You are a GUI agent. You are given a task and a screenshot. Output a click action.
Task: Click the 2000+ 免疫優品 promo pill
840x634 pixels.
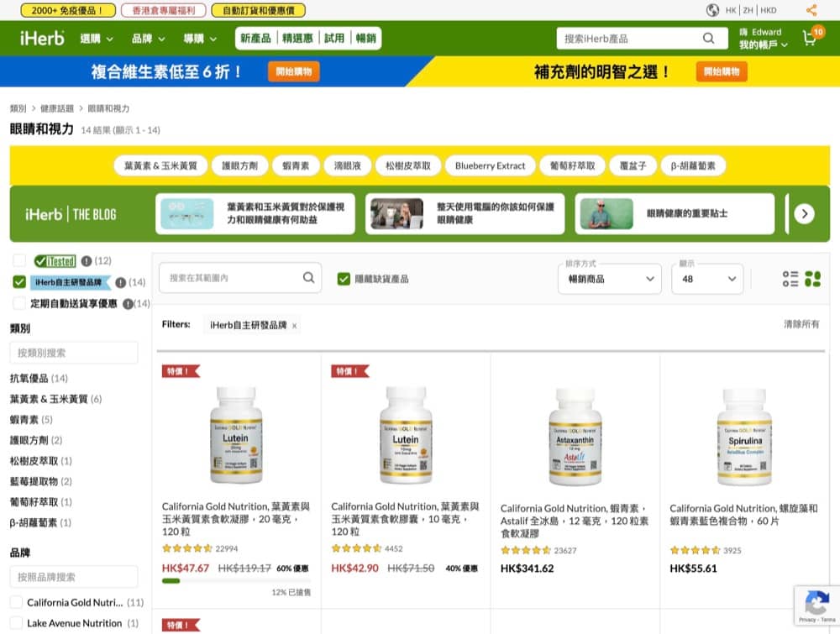point(67,10)
